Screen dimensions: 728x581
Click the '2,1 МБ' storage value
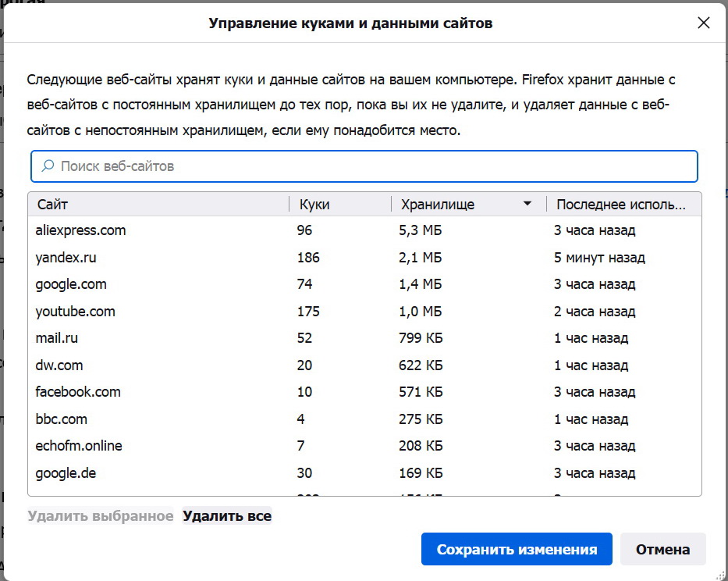(x=420, y=257)
